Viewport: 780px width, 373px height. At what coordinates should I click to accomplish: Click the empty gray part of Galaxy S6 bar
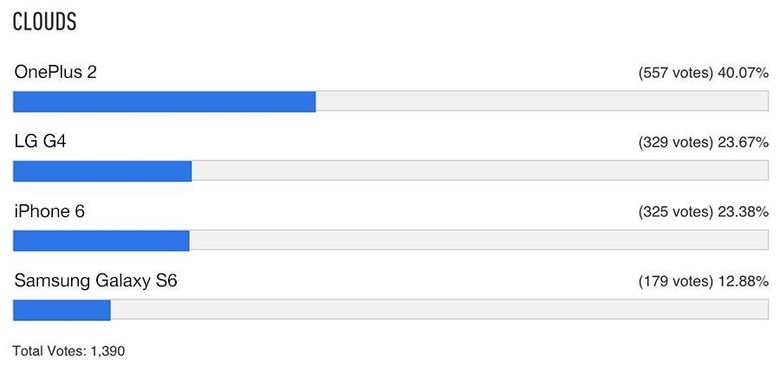pos(440,310)
